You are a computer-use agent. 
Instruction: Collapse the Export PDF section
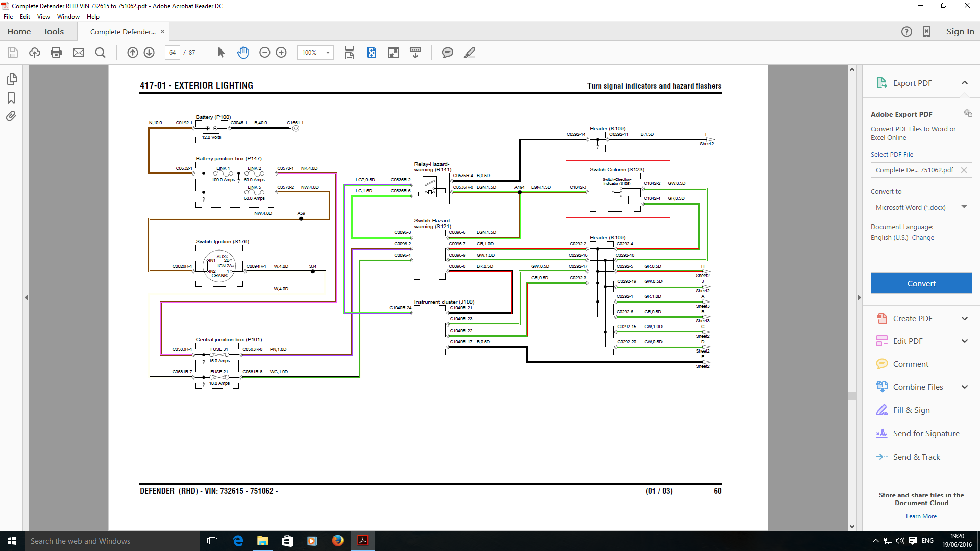(x=965, y=83)
